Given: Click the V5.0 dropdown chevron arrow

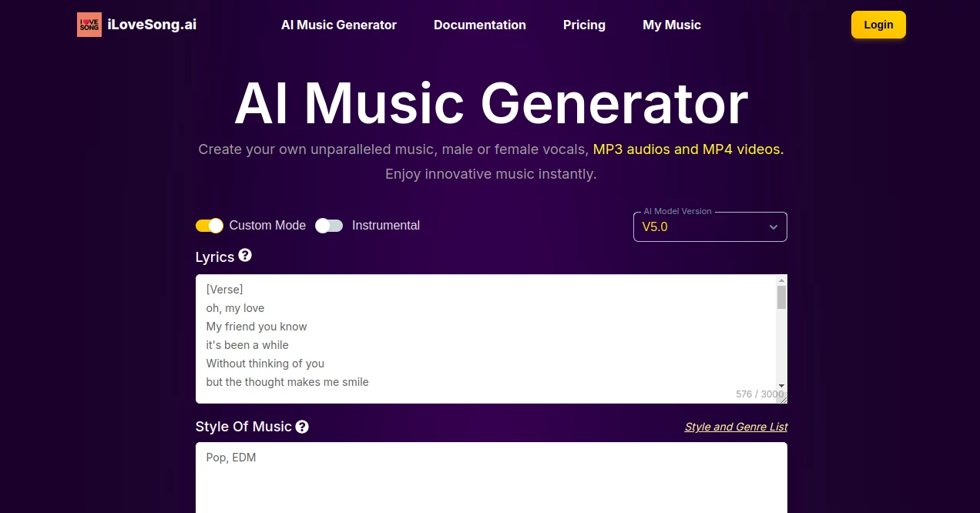Looking at the screenshot, I should point(773,226).
